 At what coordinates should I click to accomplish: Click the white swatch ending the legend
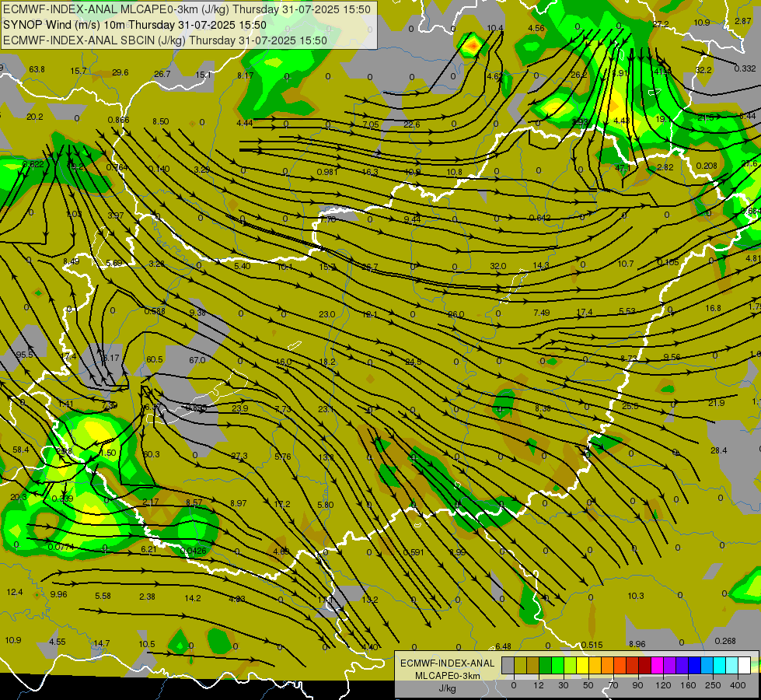point(744,666)
